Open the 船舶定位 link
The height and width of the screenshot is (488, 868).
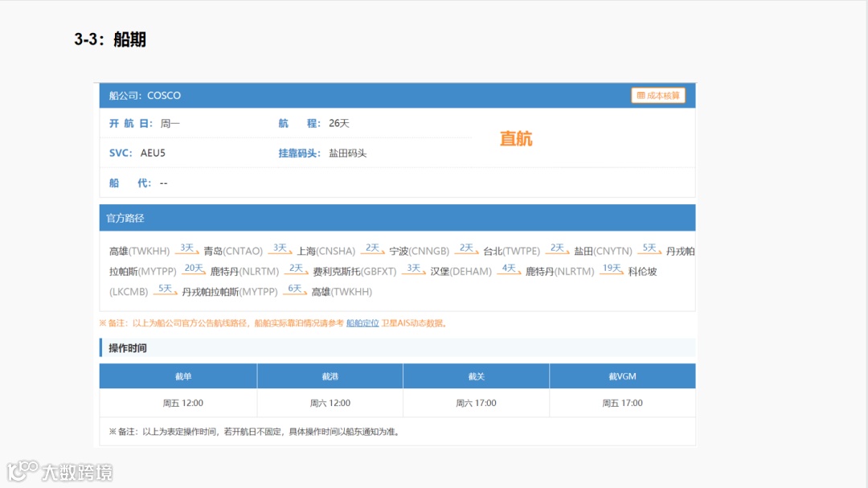pyautogui.click(x=362, y=323)
